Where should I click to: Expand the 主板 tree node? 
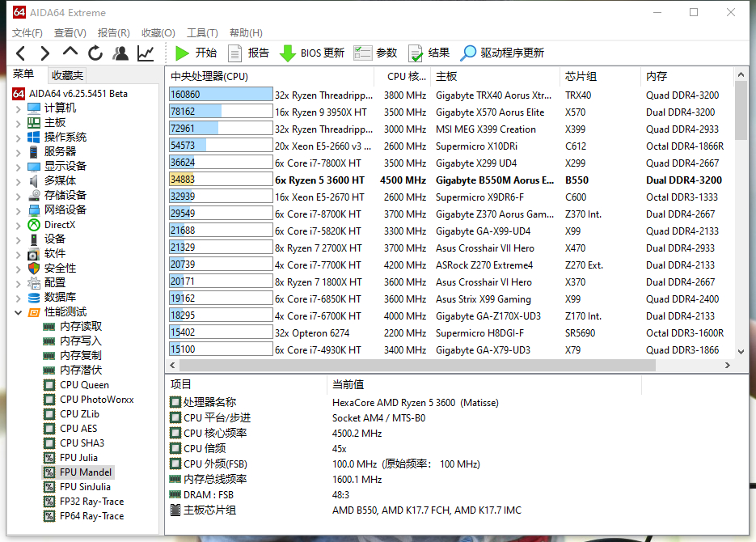18,124
